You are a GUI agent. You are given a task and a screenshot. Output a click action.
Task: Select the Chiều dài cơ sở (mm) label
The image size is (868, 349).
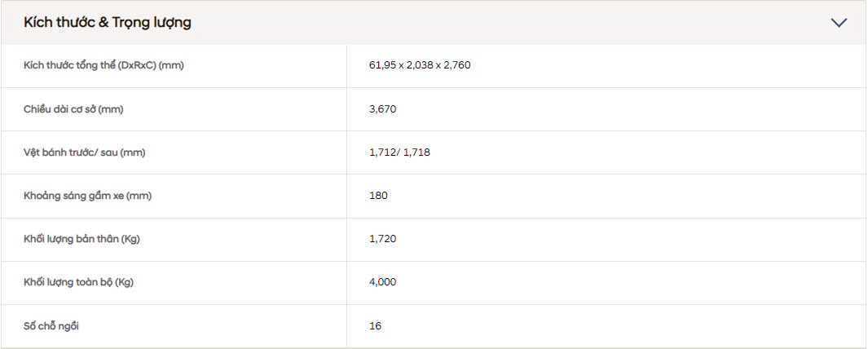pos(73,108)
